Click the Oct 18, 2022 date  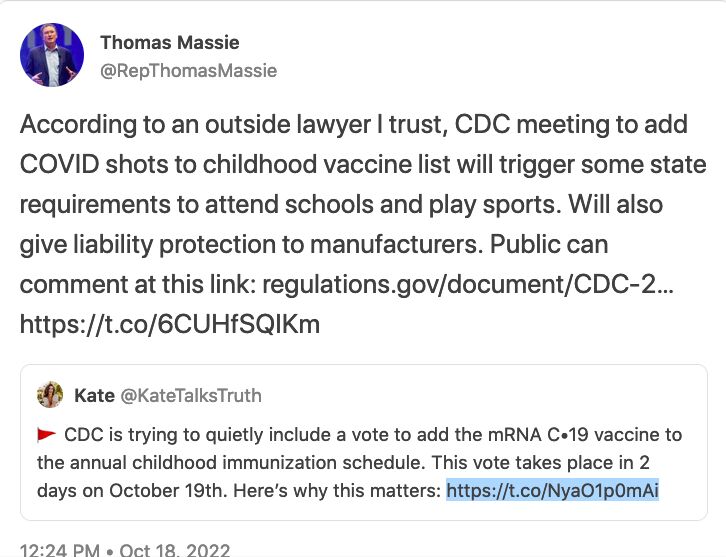click(x=175, y=550)
